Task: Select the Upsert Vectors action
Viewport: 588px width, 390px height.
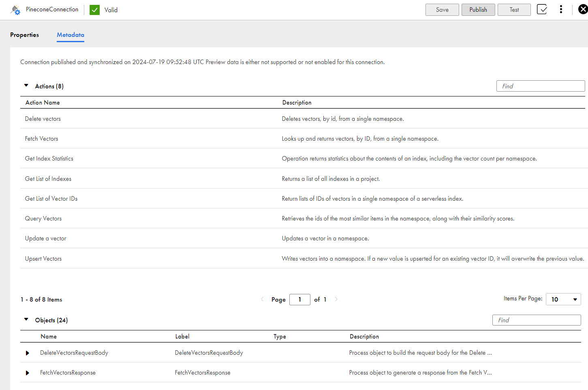Action: click(43, 259)
